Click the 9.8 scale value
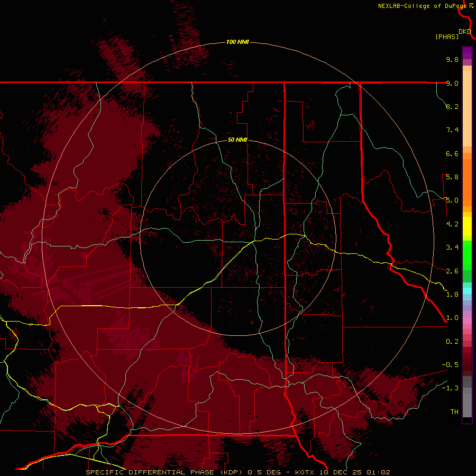The width and height of the screenshot is (476, 476). pos(452,59)
